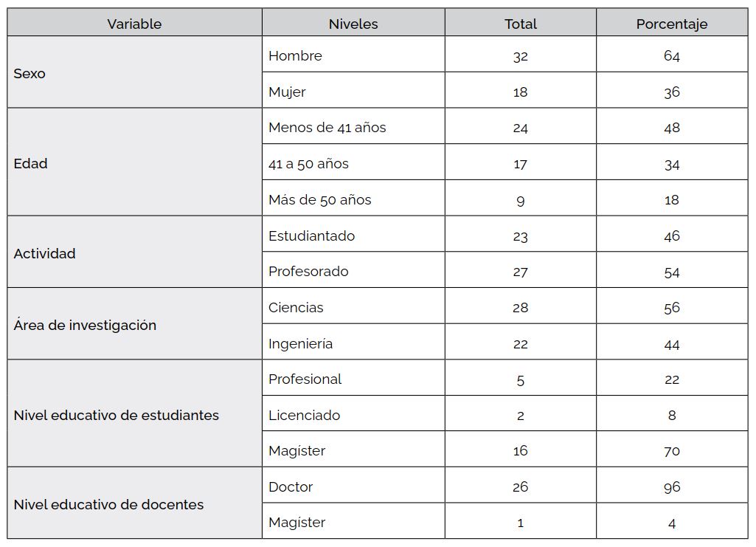Select the Porcentaje column header
The image size is (756, 547).
coord(671,24)
